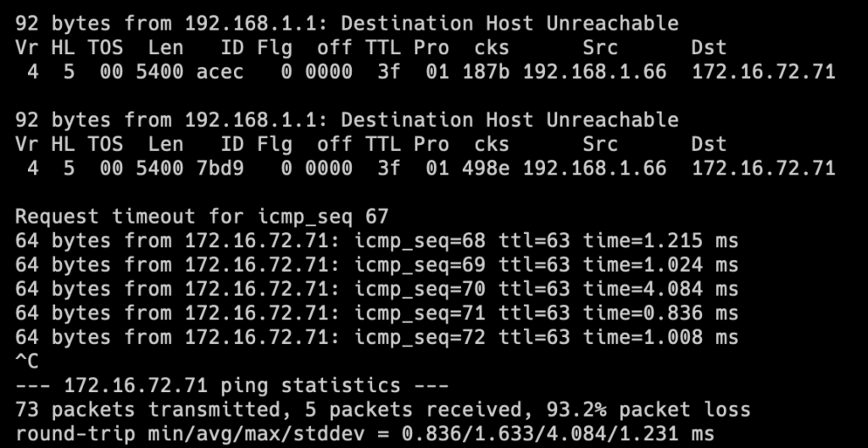Screen dimensions: 868x448
Task: Click the ^C interrupt marker
Action: (26, 362)
